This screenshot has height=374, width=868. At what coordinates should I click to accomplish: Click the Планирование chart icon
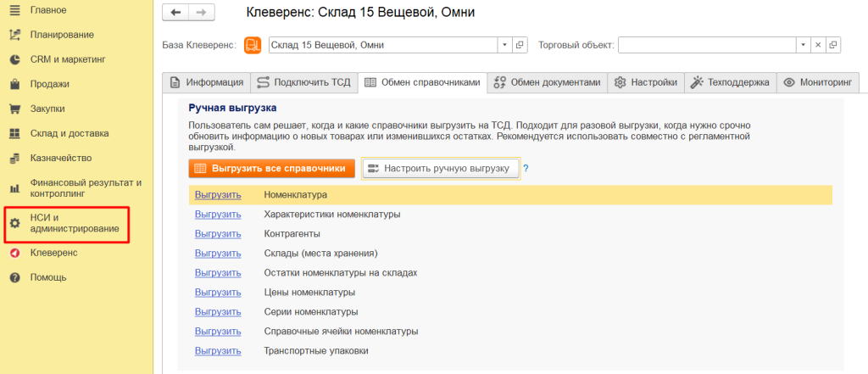(x=15, y=35)
